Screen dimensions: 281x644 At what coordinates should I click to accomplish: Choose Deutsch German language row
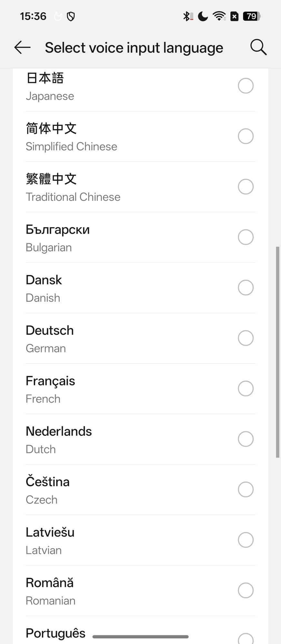tap(129, 338)
